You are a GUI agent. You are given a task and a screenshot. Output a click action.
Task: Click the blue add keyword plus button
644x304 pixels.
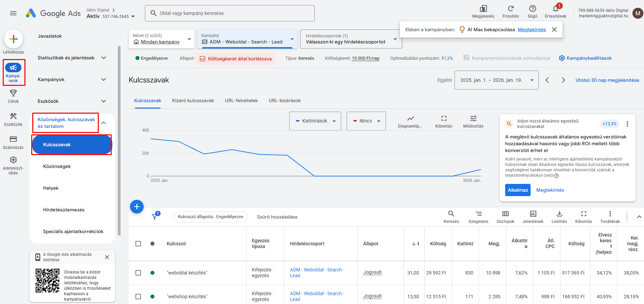coord(137,207)
